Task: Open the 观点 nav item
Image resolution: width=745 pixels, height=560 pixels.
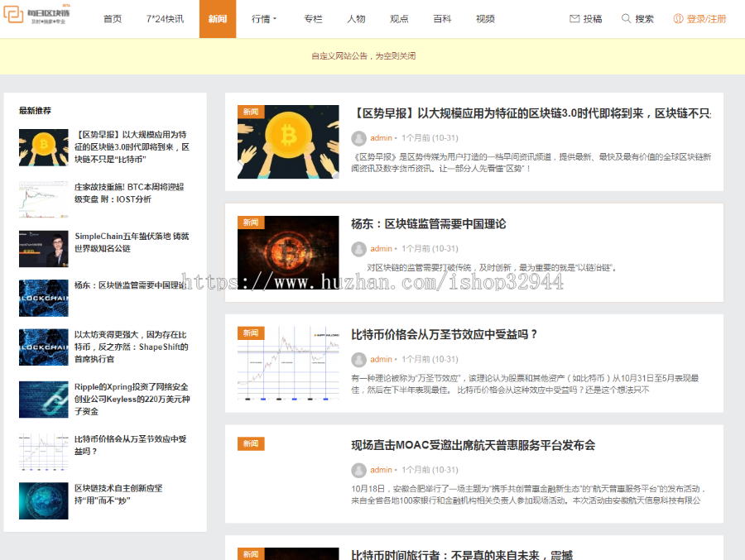Action: (x=399, y=19)
